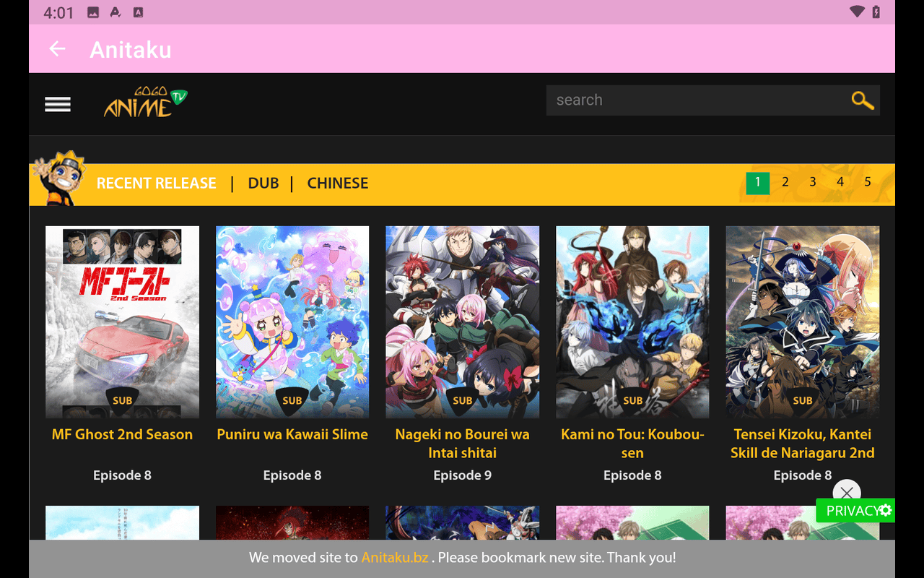
Task: Click the magnifying glass search icon
Action: 862,100
